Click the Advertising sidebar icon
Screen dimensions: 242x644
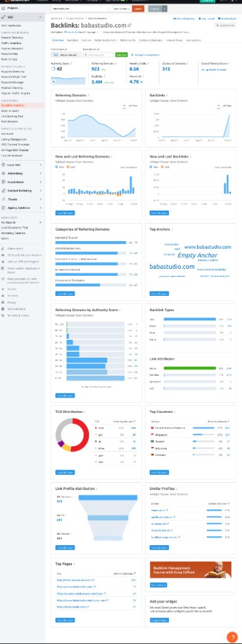tap(3, 173)
